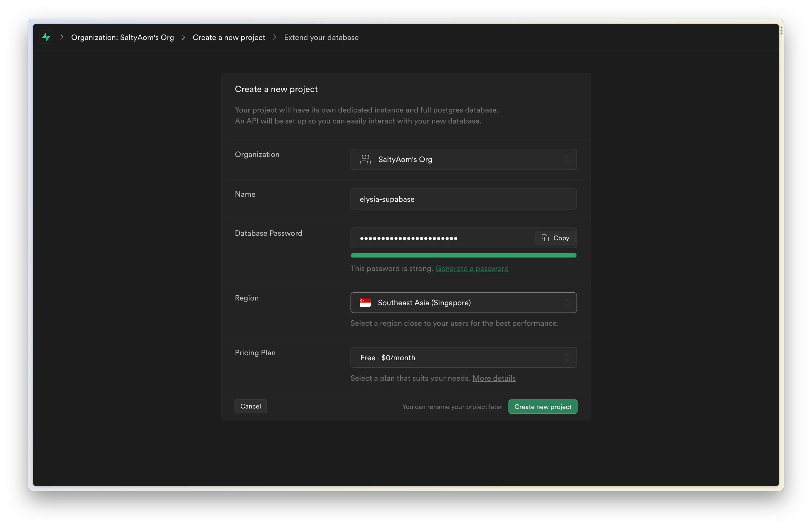Click the breadcrumb chevron after Create a new project
Viewport: 812px width, 528px height.
pyautogui.click(x=274, y=37)
